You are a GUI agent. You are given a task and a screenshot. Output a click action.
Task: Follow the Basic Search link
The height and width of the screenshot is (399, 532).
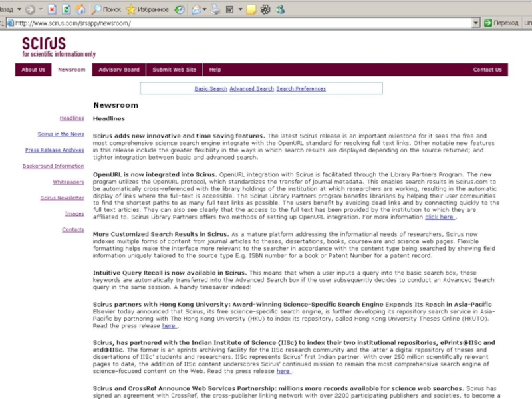coord(211,89)
